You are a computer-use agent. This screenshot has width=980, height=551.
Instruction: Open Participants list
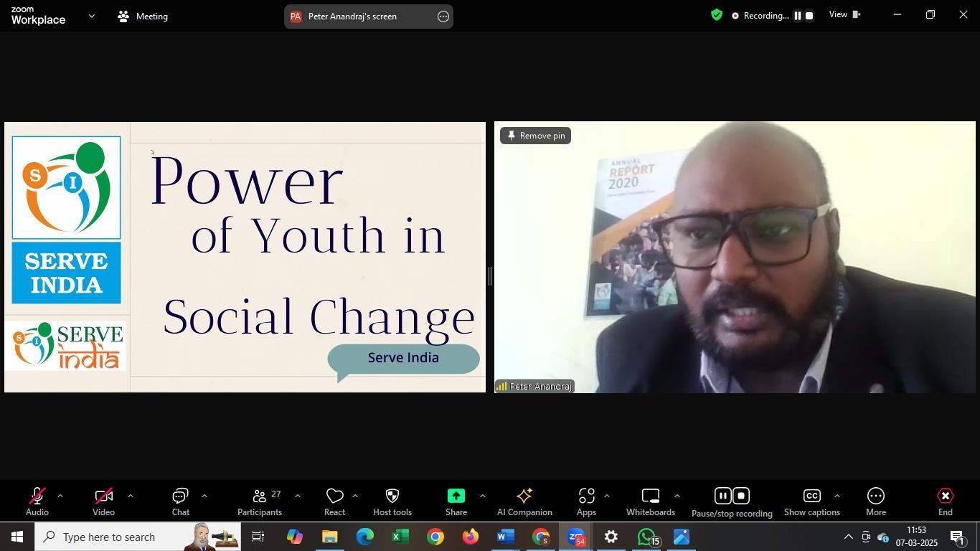coord(260,501)
